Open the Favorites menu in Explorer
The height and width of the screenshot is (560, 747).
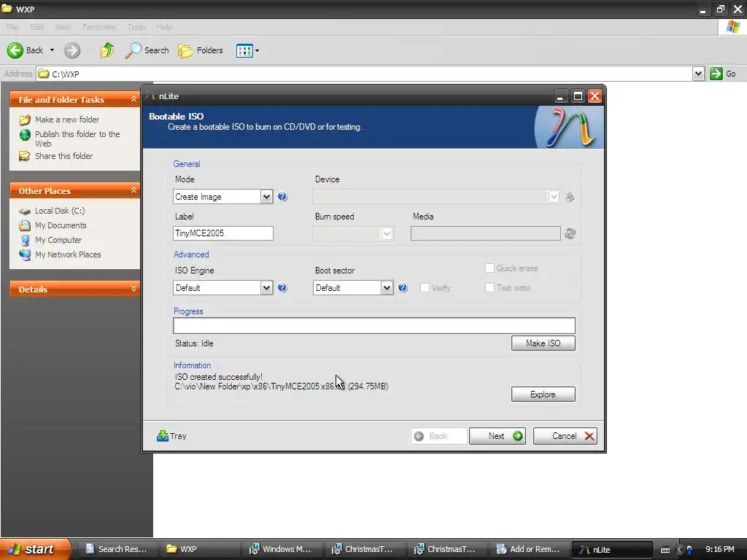[x=98, y=27]
